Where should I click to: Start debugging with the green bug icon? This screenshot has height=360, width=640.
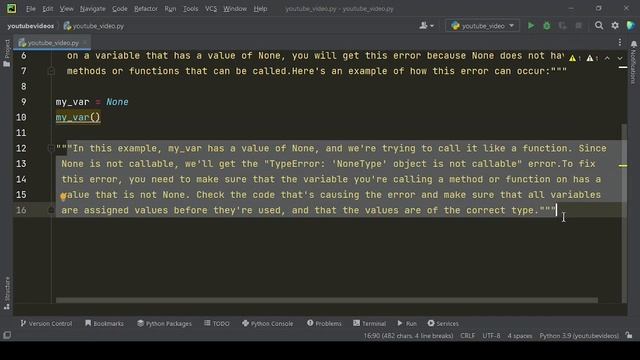pos(547,26)
